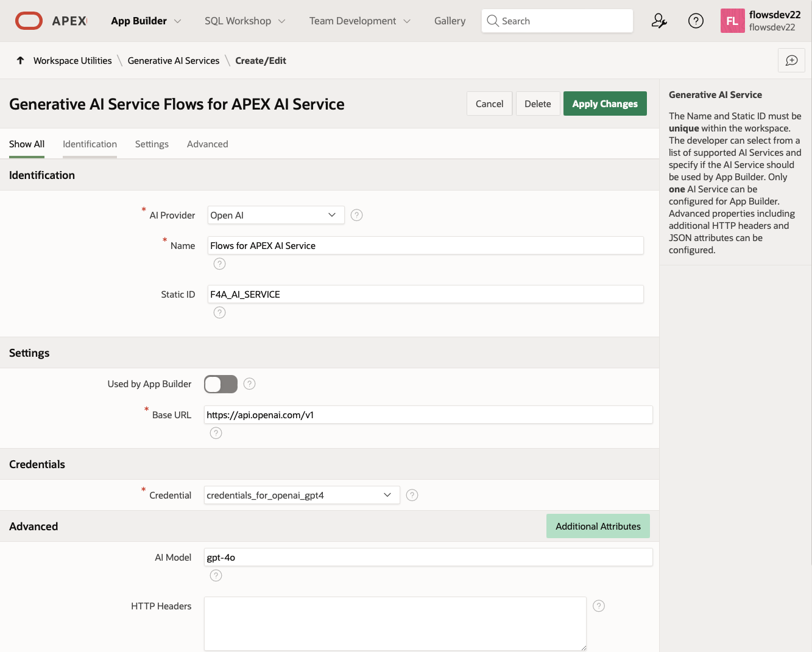Open the Gallery menu item
This screenshot has width=812, height=652.
click(450, 21)
